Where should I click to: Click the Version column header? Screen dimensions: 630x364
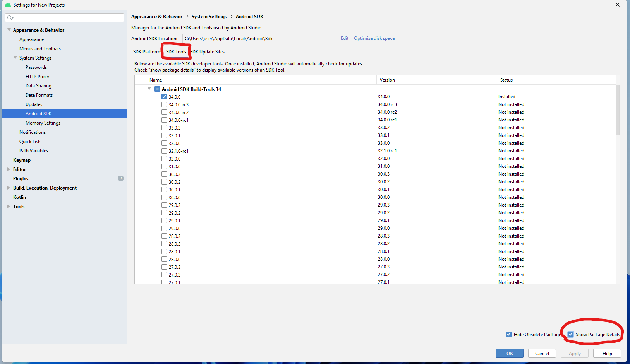coord(437,80)
